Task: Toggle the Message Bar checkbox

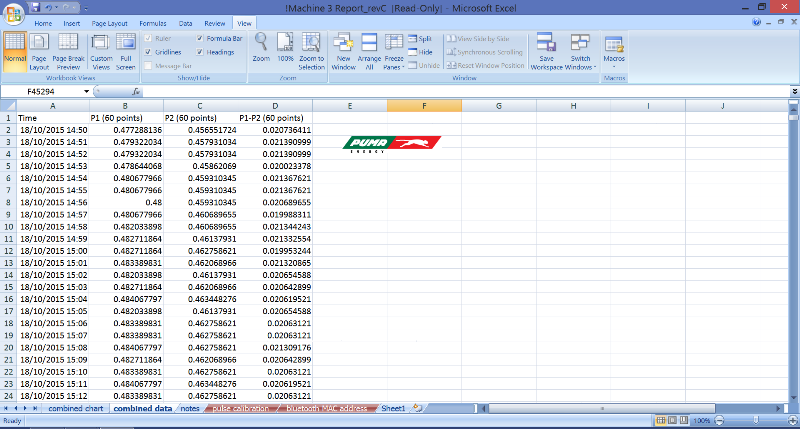Action: tap(148, 66)
